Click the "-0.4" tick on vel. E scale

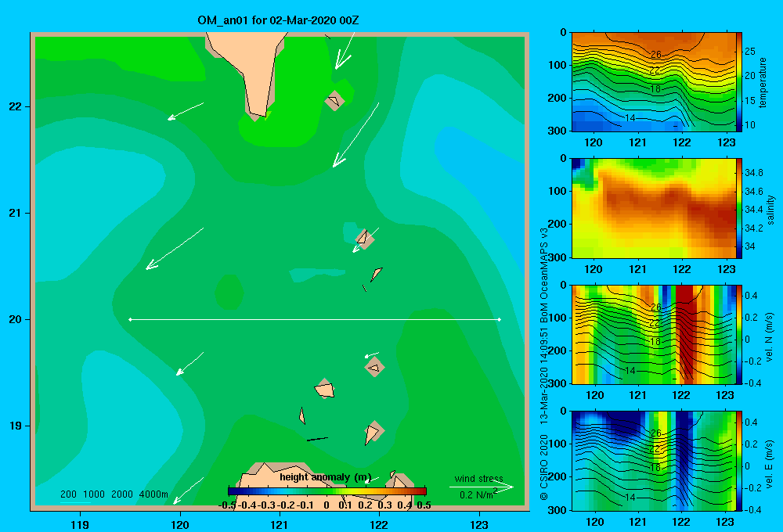pos(752,509)
